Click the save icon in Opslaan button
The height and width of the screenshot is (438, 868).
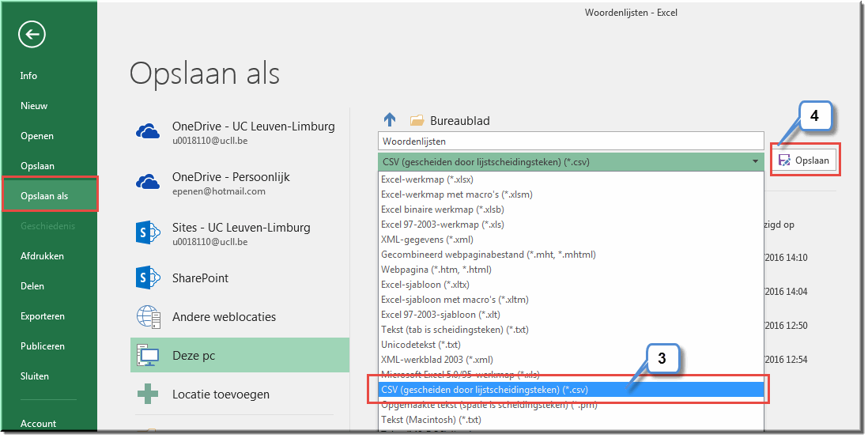(x=784, y=160)
